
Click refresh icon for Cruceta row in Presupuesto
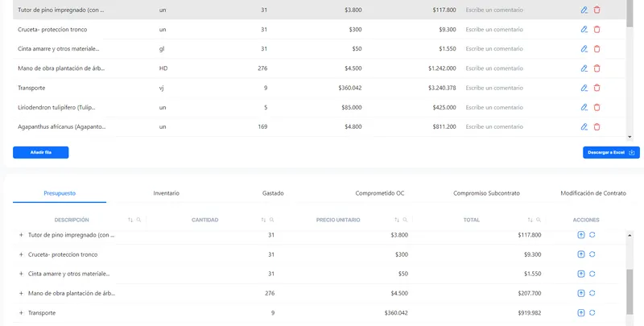tap(592, 254)
